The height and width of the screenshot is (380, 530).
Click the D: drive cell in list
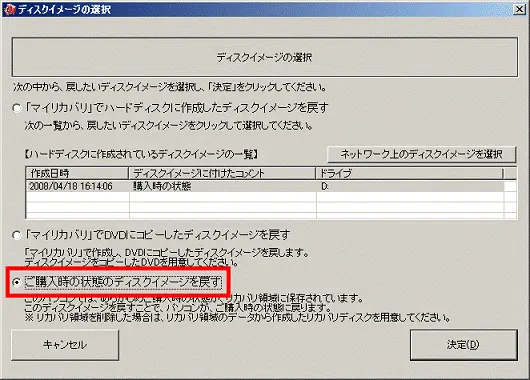click(324, 186)
